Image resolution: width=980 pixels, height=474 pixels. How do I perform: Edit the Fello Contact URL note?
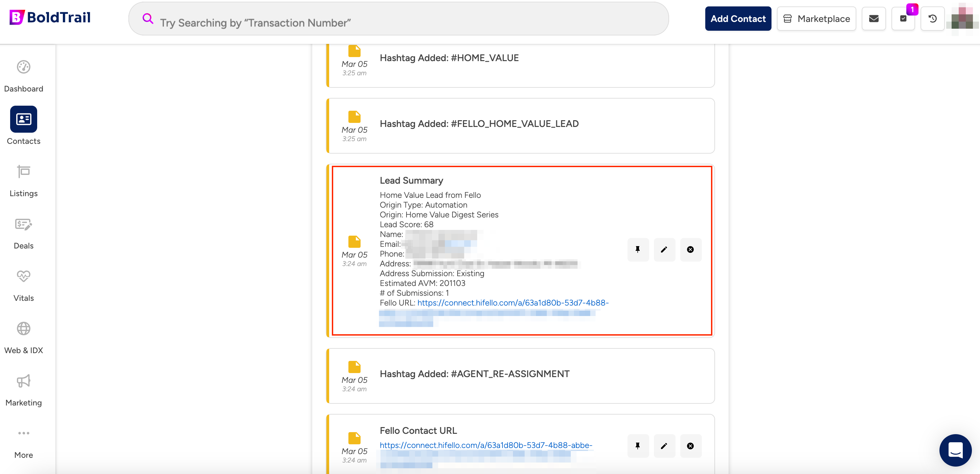[x=664, y=446]
